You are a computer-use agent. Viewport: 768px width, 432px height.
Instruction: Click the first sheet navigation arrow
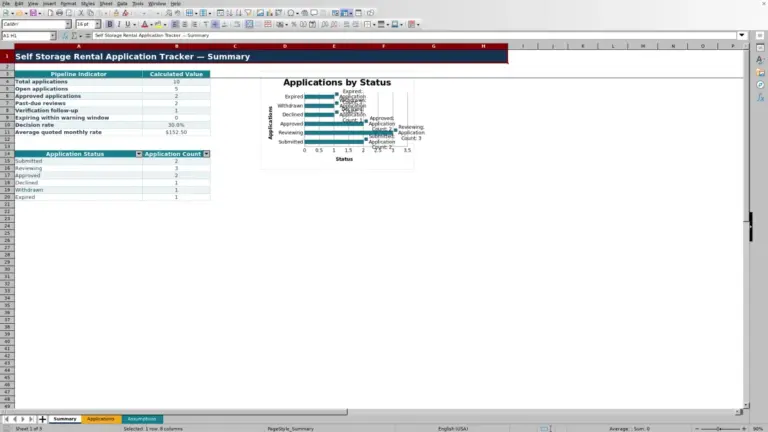pos(6,419)
